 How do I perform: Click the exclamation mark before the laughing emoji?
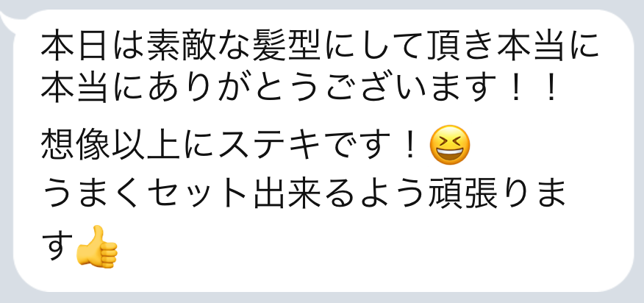409,145
